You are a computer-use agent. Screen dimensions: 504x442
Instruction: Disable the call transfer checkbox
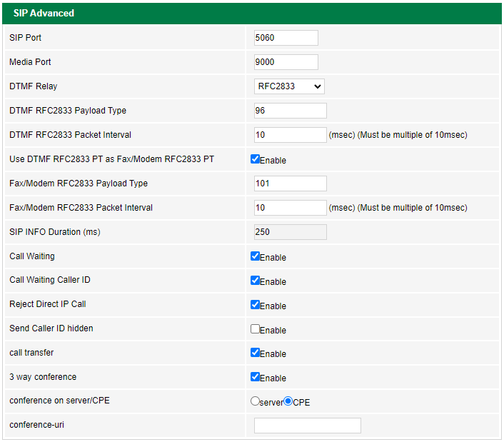tap(255, 353)
